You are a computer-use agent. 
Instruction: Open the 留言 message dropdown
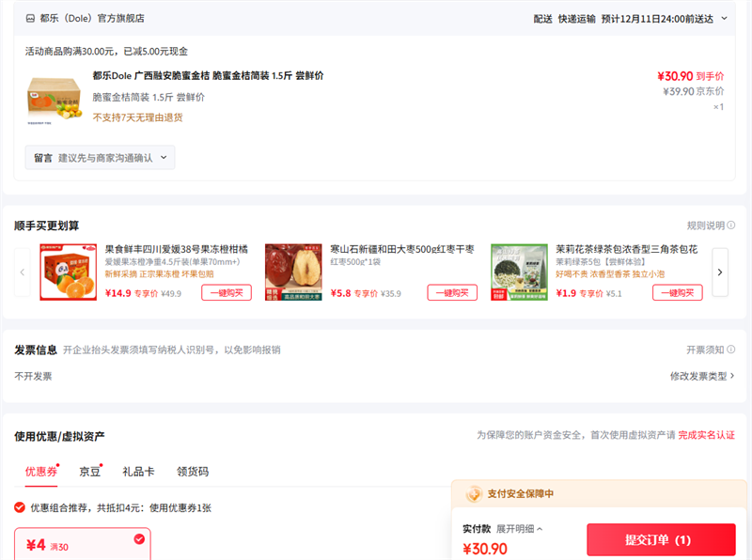click(100, 158)
